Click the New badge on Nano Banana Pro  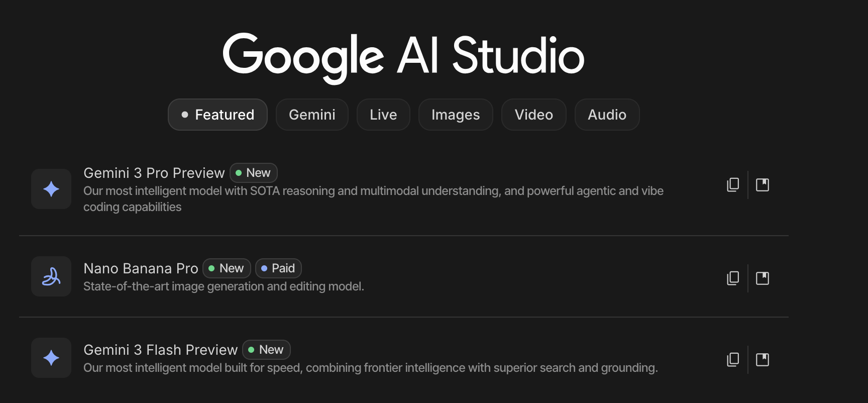tap(227, 268)
